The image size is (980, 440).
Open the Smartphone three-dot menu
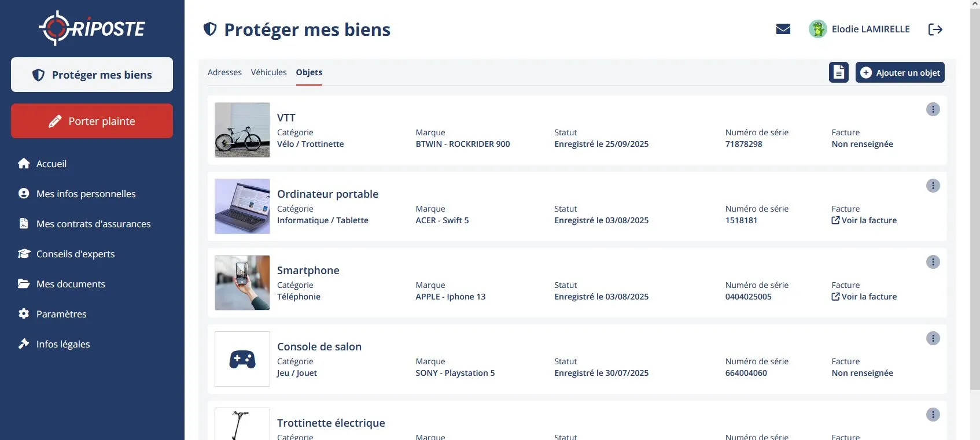click(933, 262)
